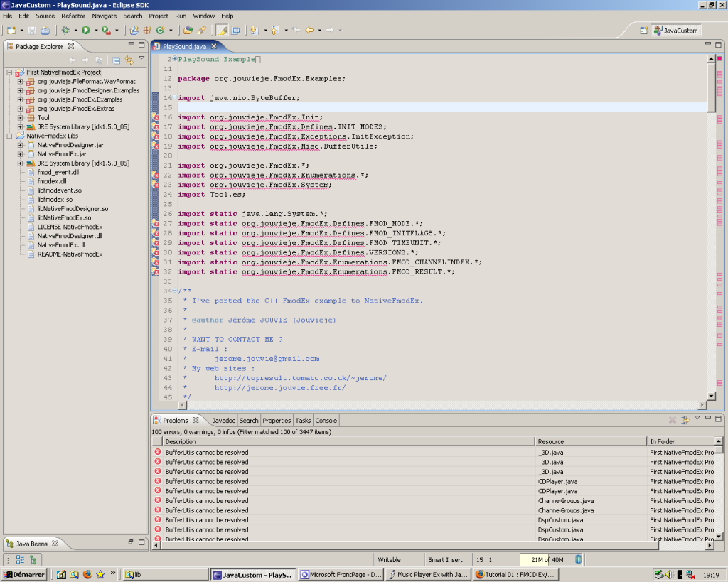The image size is (728, 582).
Task: Open the Refactor menu
Action: 73,16
